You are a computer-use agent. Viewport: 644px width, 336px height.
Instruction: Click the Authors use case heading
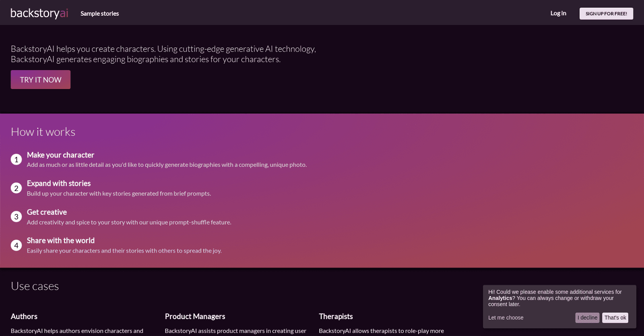pyautogui.click(x=24, y=317)
